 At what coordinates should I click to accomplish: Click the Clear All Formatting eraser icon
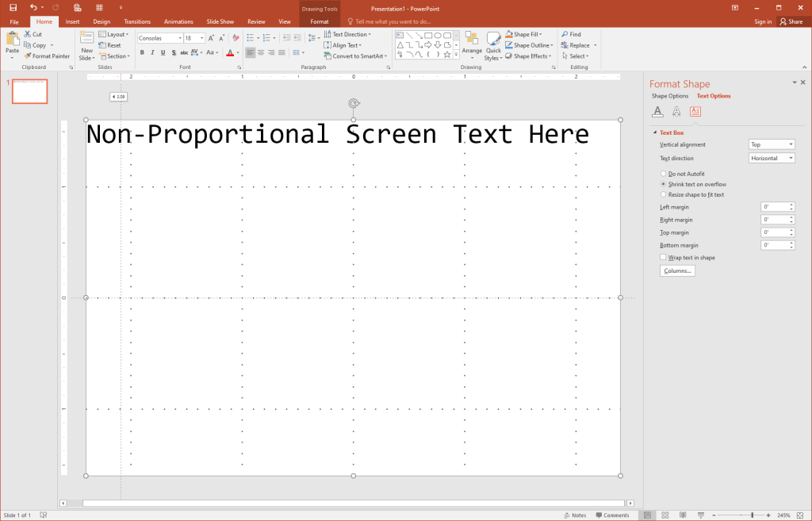(236, 38)
